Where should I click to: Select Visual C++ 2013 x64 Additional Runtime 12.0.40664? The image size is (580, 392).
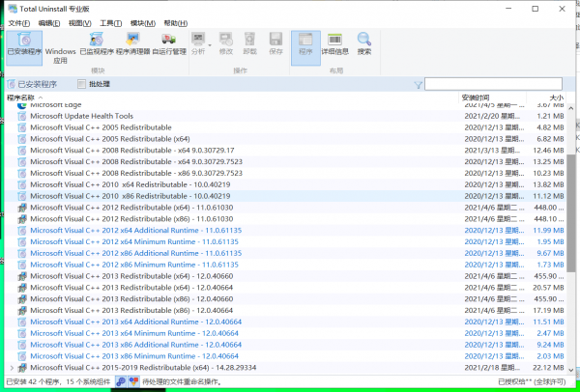point(285,322)
